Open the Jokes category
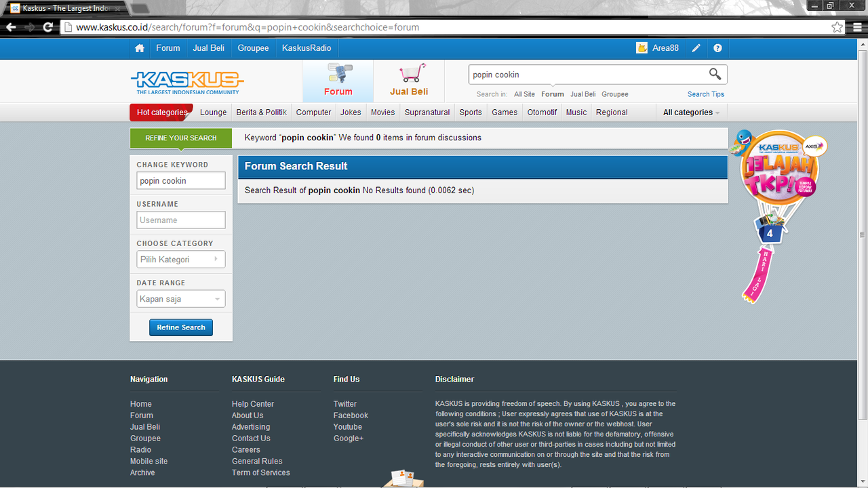 coord(351,113)
